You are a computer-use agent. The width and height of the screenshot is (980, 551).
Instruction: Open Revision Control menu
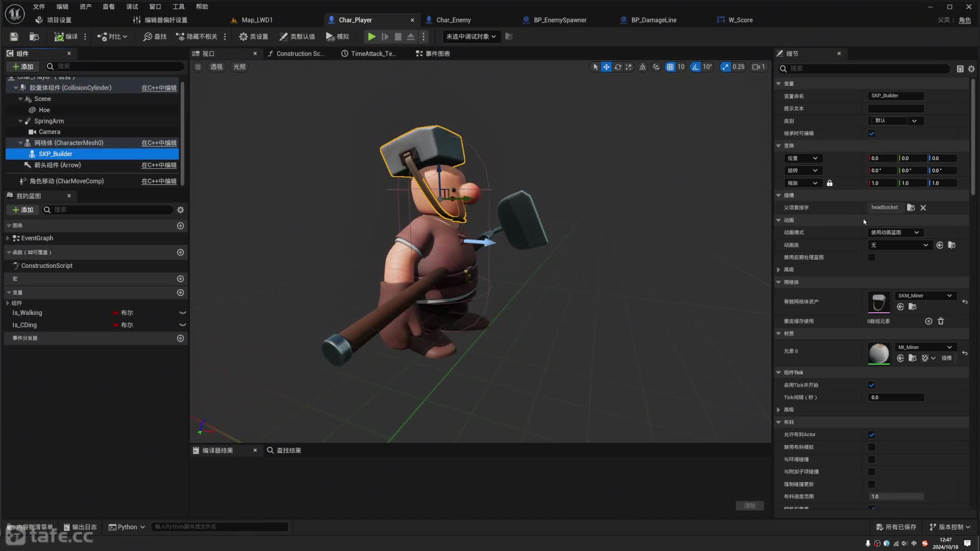950,527
